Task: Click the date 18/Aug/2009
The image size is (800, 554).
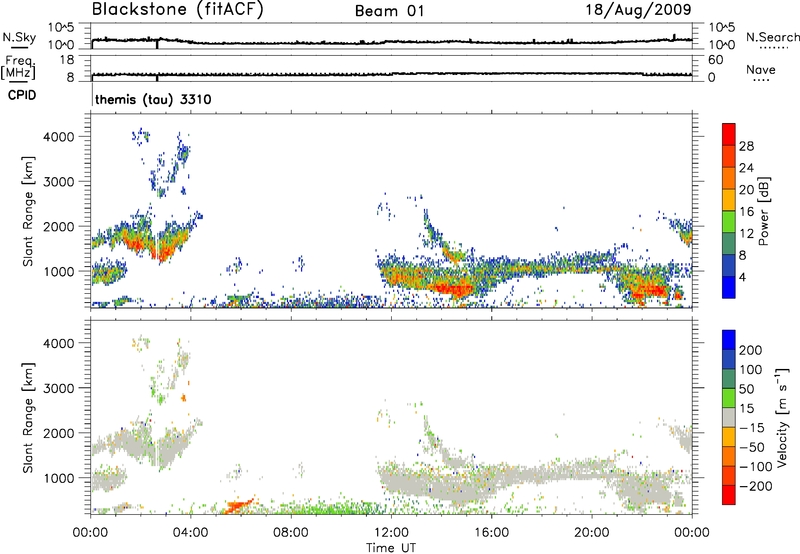Action: (638, 10)
